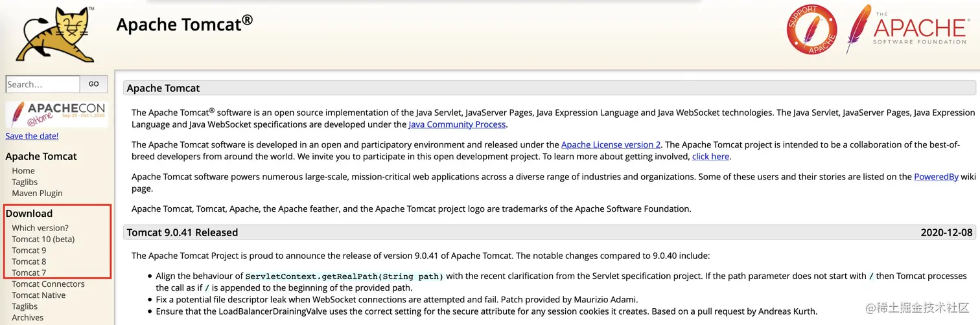Open the Apache License version 2 link
The image size is (980, 325).
tap(611, 144)
